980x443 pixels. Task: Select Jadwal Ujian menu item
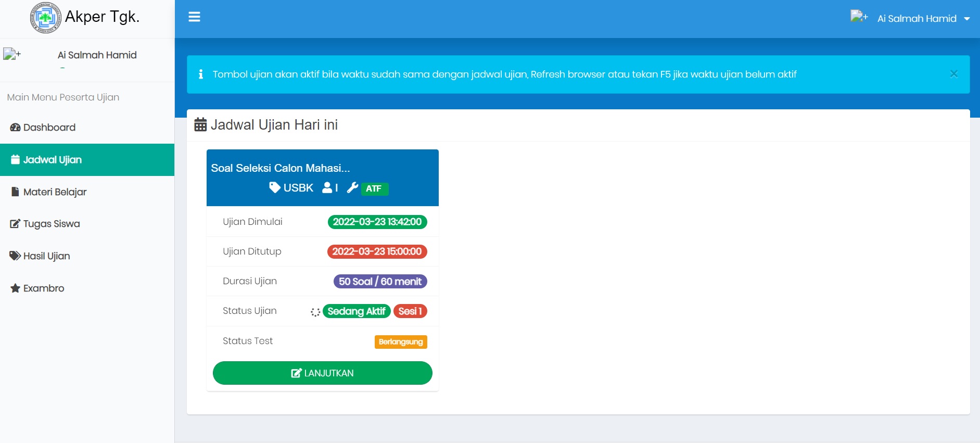[52, 160]
